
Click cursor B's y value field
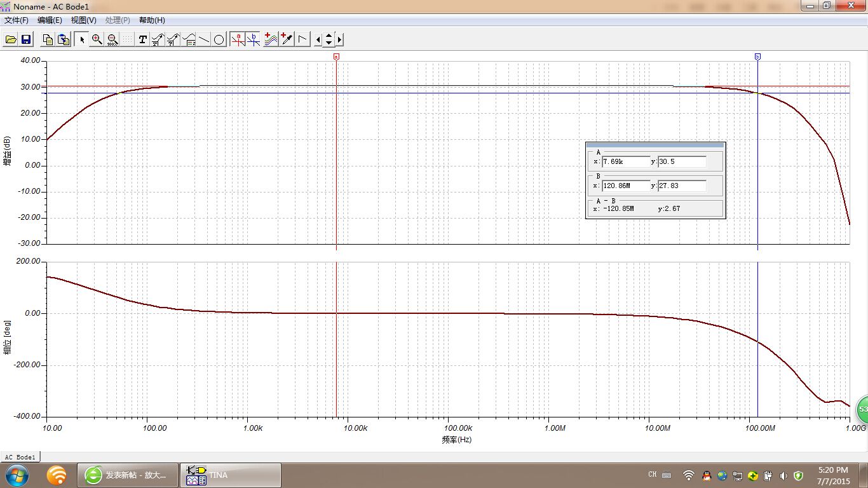click(x=682, y=186)
